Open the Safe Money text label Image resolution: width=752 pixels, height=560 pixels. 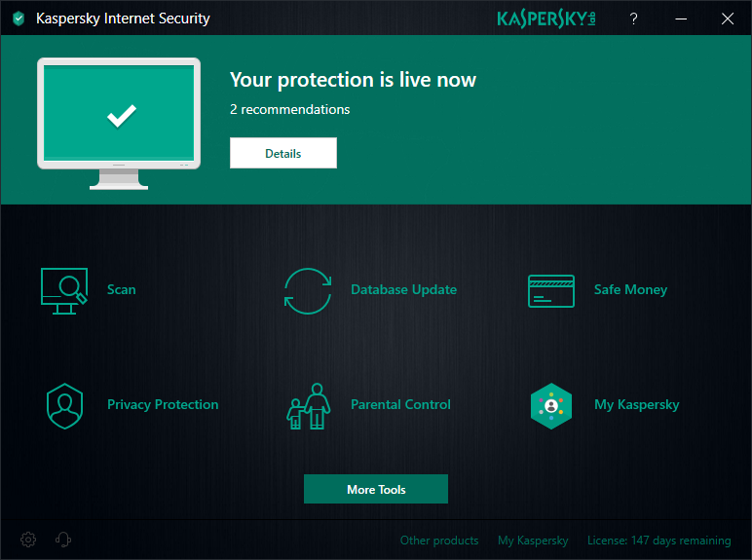(x=630, y=289)
